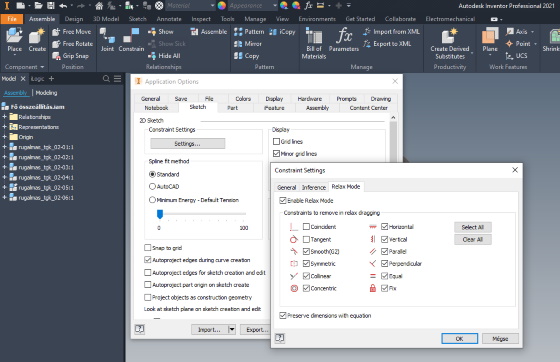This screenshot has width=560, height=362.
Task: Select the work Point tool
Action: click(x=518, y=44)
